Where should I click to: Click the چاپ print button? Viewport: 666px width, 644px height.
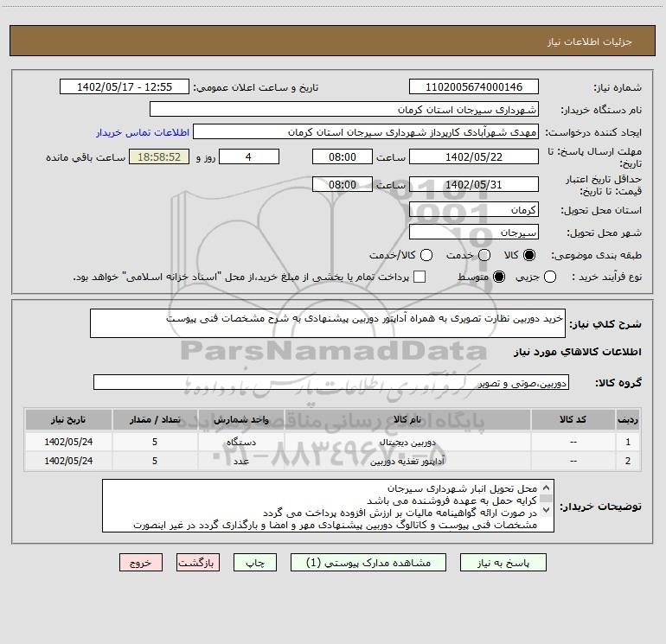255,563
